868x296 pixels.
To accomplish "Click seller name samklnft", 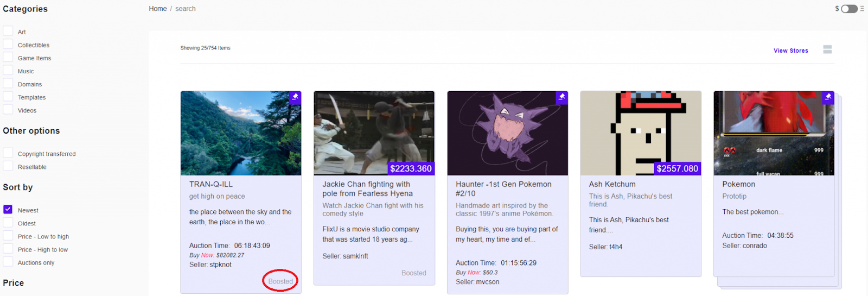I will coord(356,256).
